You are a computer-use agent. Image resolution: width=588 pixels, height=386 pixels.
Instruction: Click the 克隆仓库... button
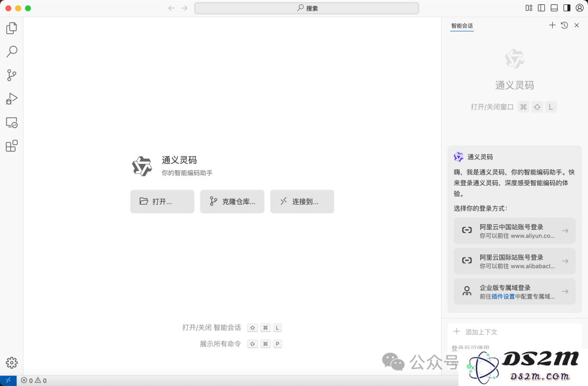232,201
